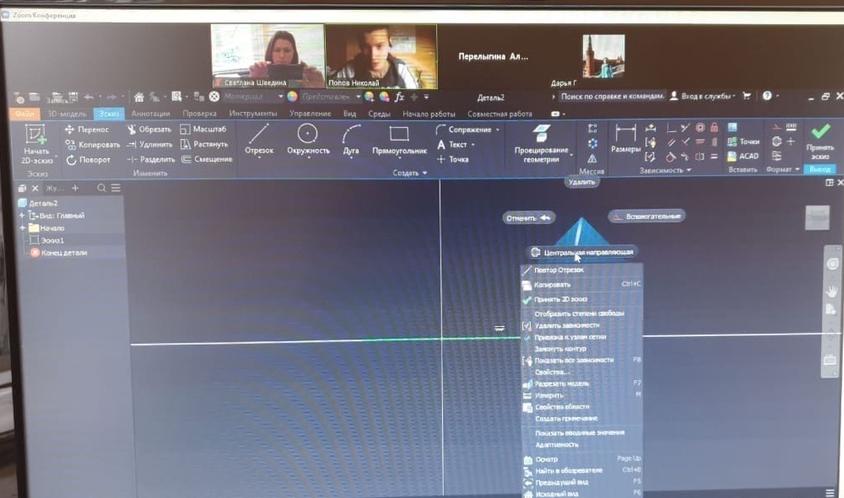Open Вход в службы dropdown
Screen dimensions: 844x498
(703, 96)
